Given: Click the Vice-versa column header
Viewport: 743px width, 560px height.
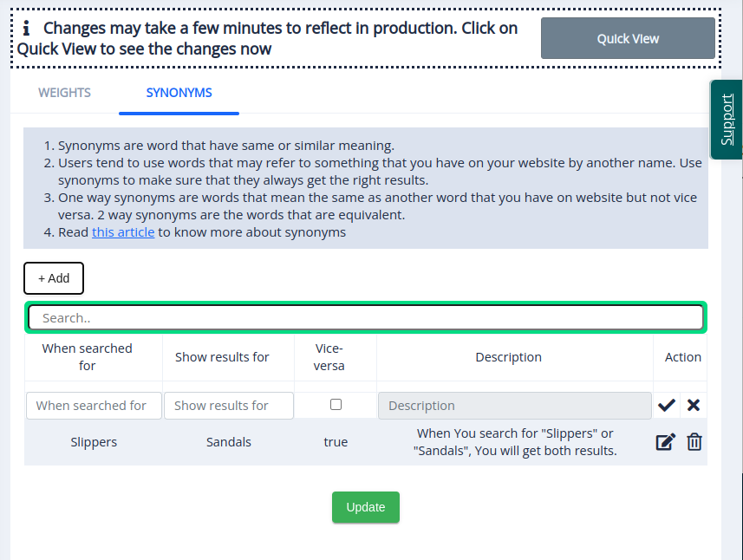Looking at the screenshot, I should pyautogui.click(x=336, y=357).
